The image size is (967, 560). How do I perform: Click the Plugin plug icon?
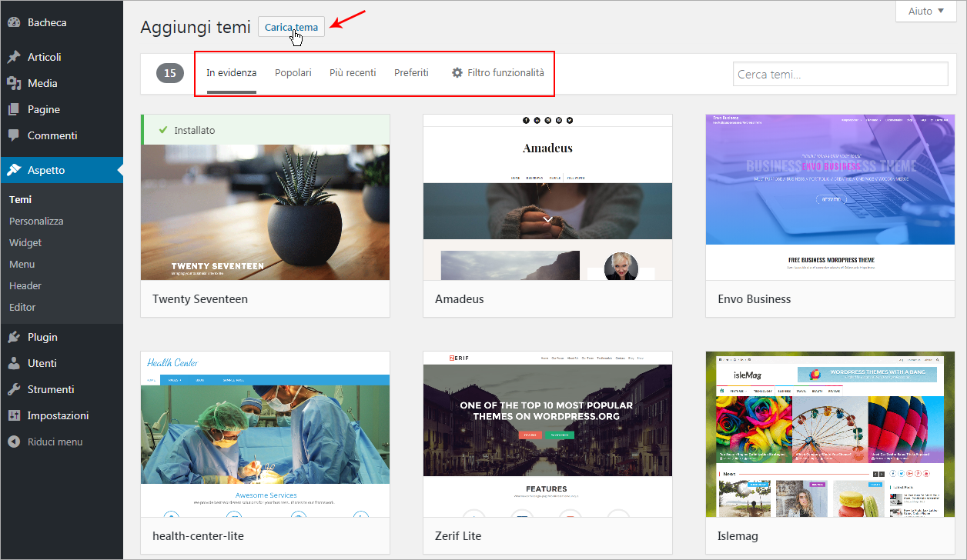point(14,337)
